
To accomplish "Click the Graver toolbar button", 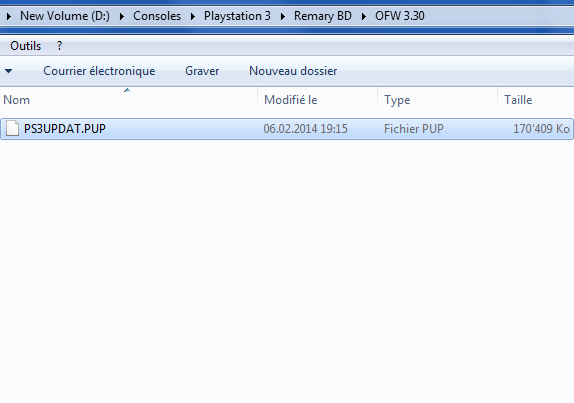I will click(x=202, y=71).
